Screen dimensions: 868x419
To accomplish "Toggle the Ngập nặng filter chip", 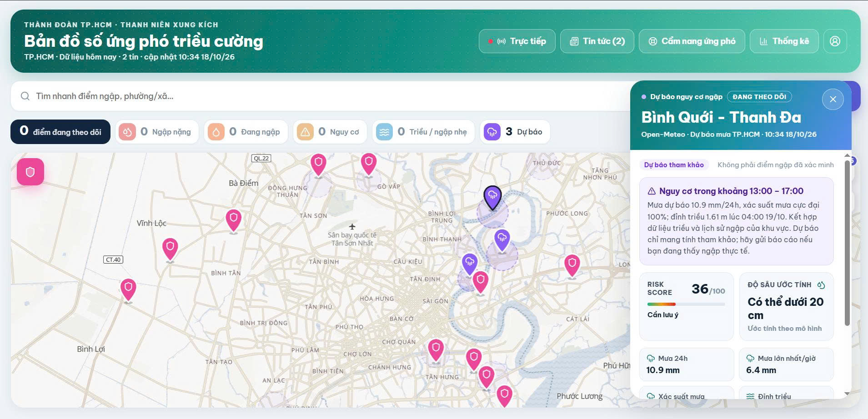I will coord(157,132).
